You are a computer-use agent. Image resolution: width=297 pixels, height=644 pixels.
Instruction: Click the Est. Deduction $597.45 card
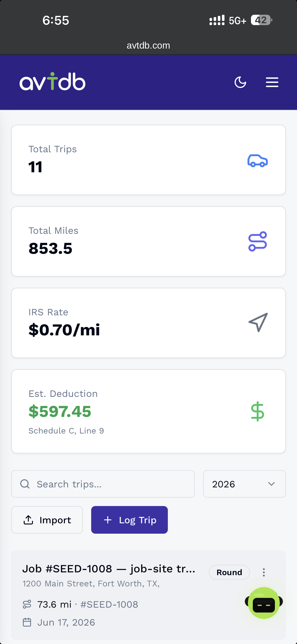pos(148,411)
